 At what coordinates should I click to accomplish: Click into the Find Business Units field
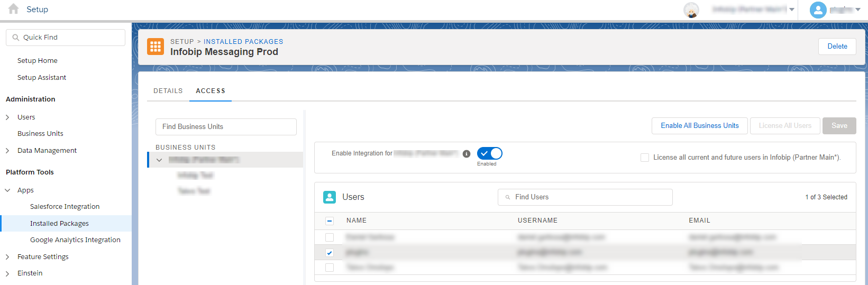coord(226,127)
